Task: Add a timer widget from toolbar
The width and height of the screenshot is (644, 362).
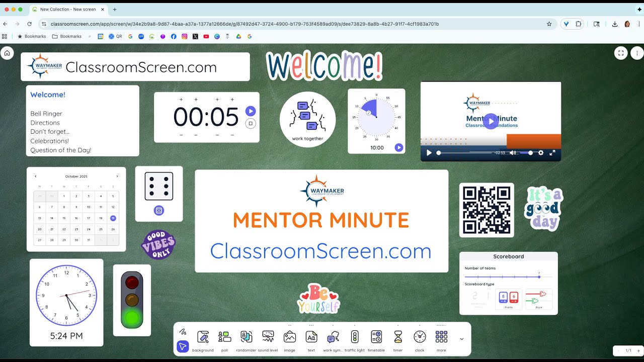Action: click(398, 341)
